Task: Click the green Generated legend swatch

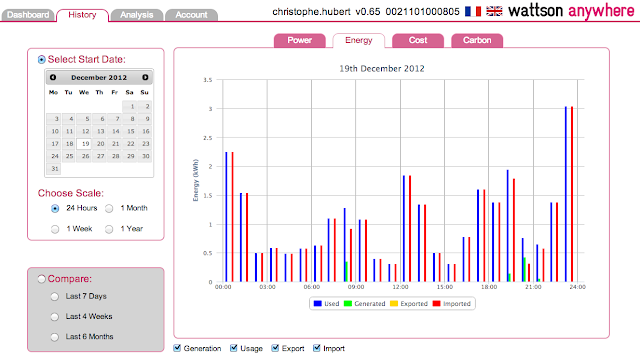Action: click(348, 304)
